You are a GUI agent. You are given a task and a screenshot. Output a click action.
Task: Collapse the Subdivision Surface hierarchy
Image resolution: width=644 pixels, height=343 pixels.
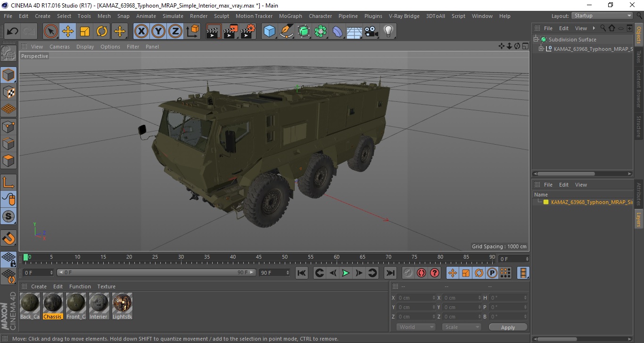(536, 40)
